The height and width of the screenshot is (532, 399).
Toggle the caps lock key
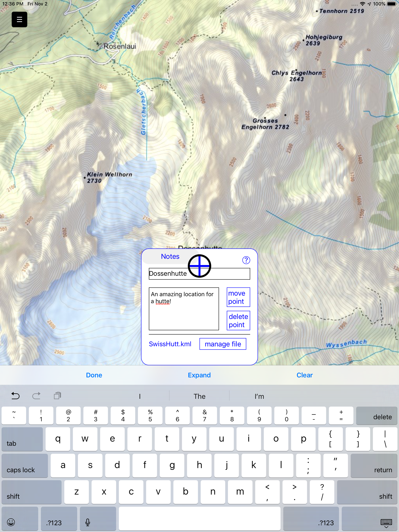click(x=25, y=466)
